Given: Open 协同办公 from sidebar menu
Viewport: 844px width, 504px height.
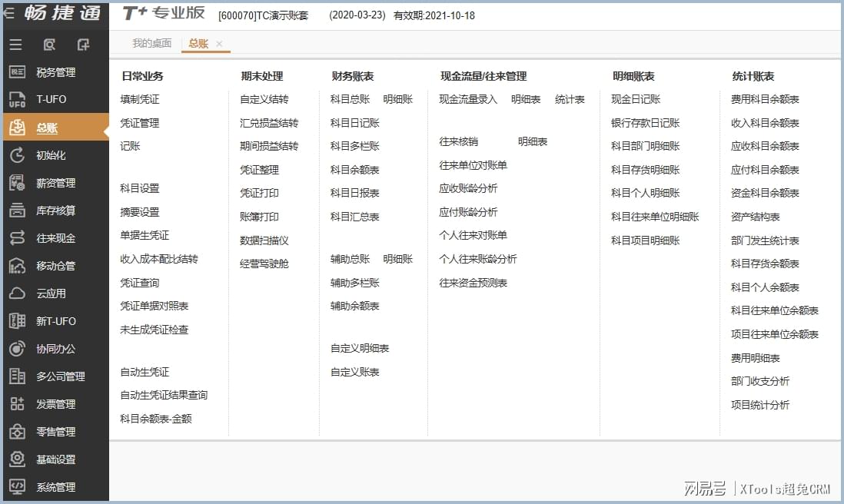Looking at the screenshot, I should click(55, 349).
